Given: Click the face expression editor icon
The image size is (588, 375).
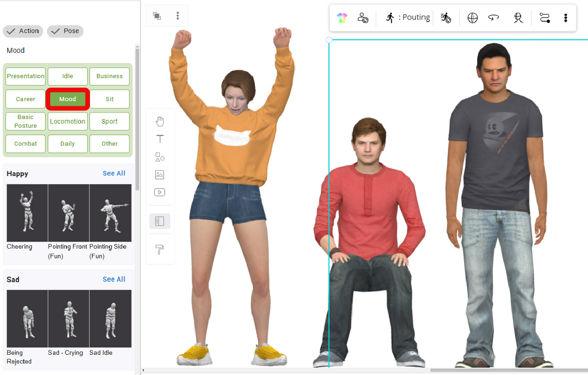Looking at the screenshot, I should click(518, 18).
